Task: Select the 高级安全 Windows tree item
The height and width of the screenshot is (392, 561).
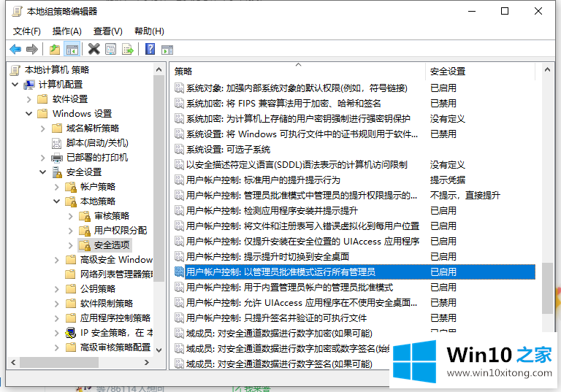Action: (x=116, y=260)
